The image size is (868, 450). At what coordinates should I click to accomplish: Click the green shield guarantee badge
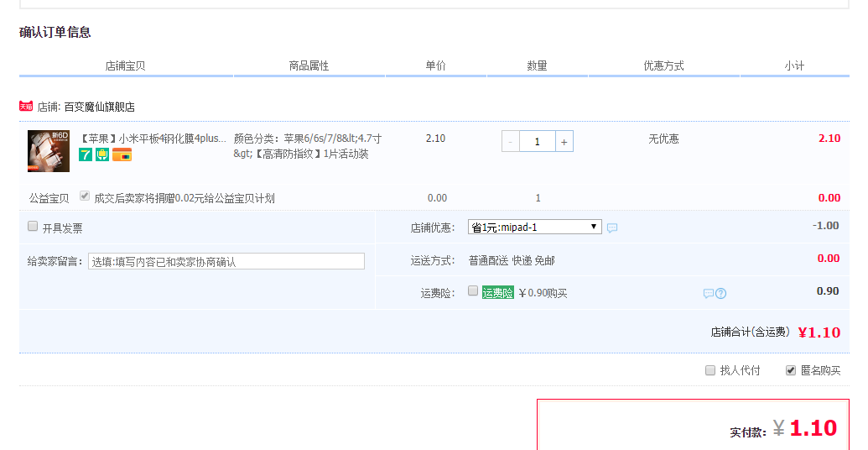[102, 154]
